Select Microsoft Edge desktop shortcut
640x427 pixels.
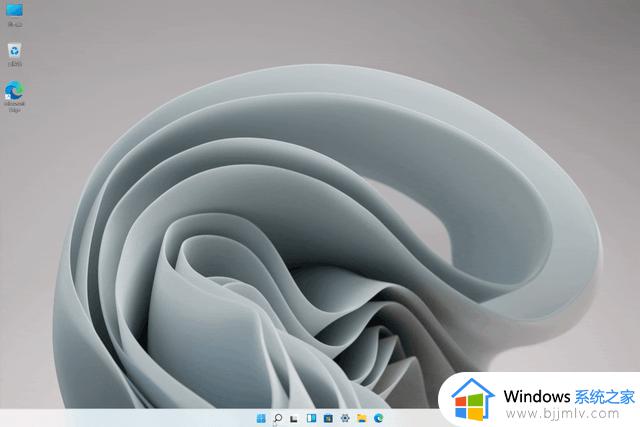[x=15, y=96]
